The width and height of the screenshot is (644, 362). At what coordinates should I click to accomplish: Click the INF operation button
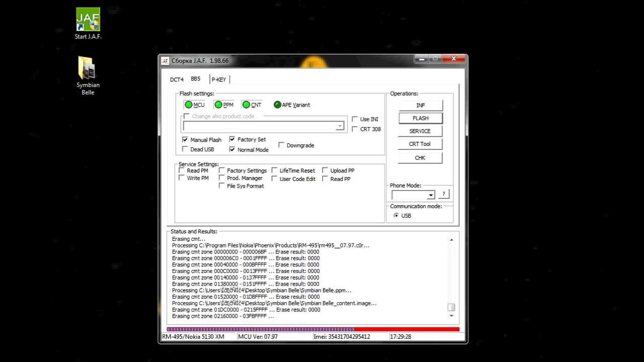[421, 105]
